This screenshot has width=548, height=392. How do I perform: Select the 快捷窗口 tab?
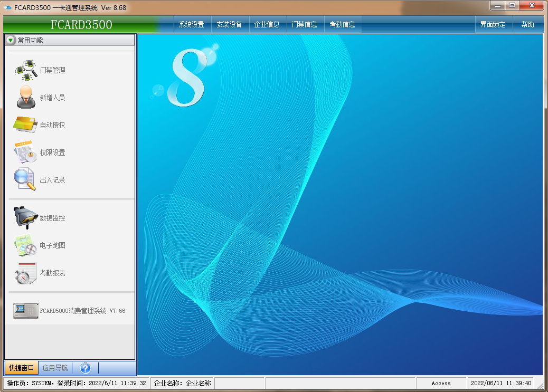[x=22, y=368]
